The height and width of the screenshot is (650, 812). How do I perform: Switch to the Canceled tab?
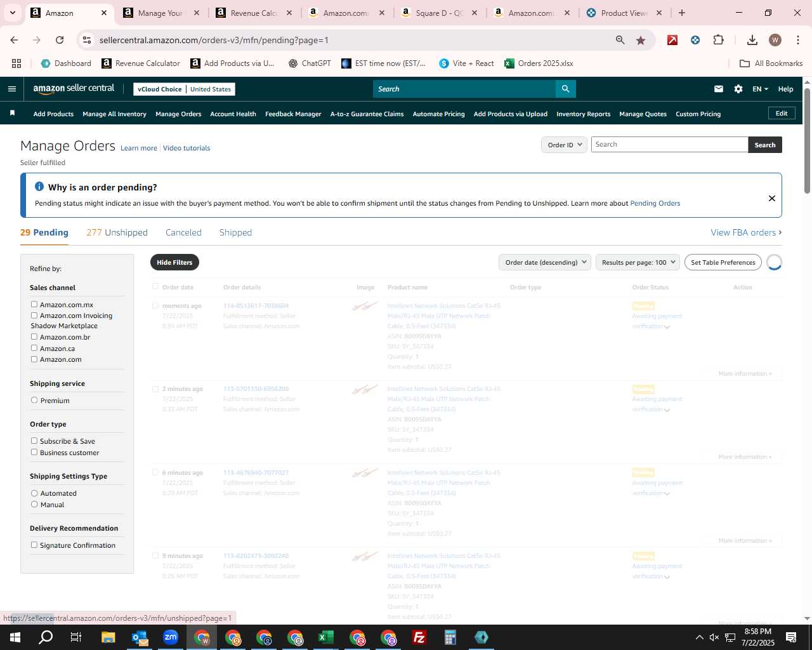(x=183, y=232)
